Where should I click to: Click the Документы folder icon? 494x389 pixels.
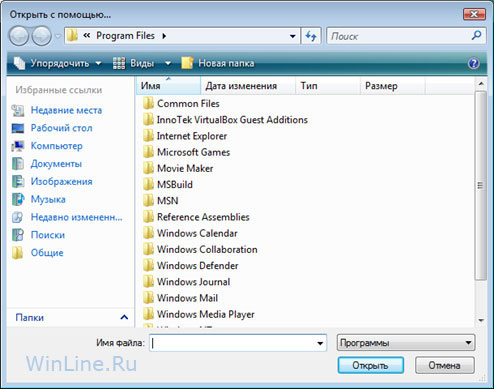(18, 164)
